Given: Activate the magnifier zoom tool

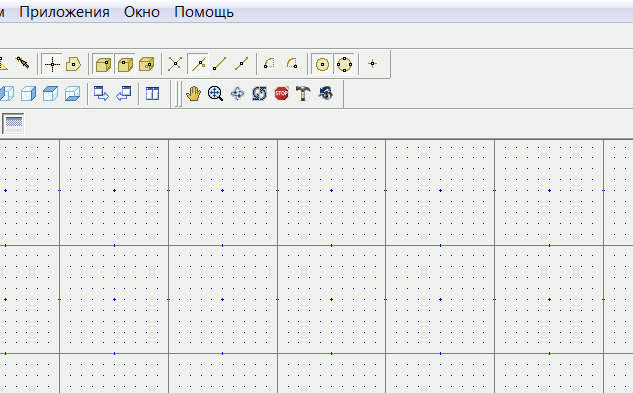Looking at the screenshot, I should (x=216, y=94).
